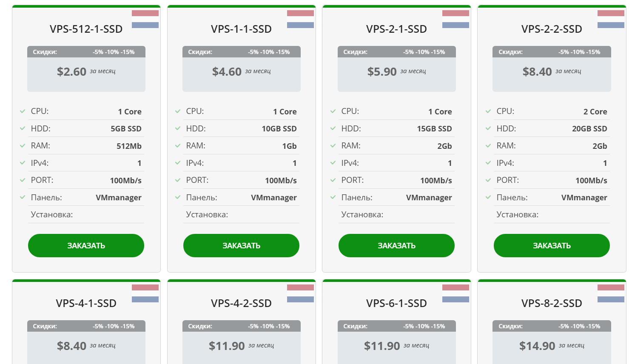This screenshot has width=632, height=364.
Task: Click the Netherlands flag on VPS-1-1-SSD card
Action: click(x=300, y=19)
